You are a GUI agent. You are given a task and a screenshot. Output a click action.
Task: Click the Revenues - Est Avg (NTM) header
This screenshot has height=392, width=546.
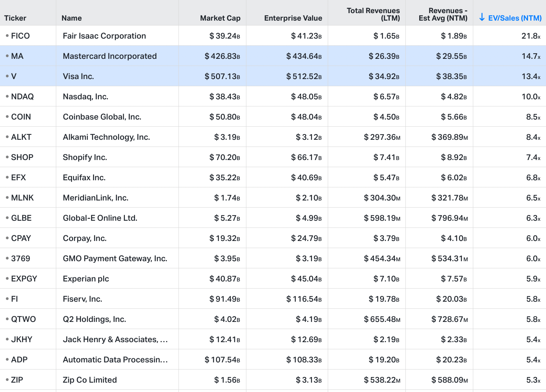(x=443, y=14)
